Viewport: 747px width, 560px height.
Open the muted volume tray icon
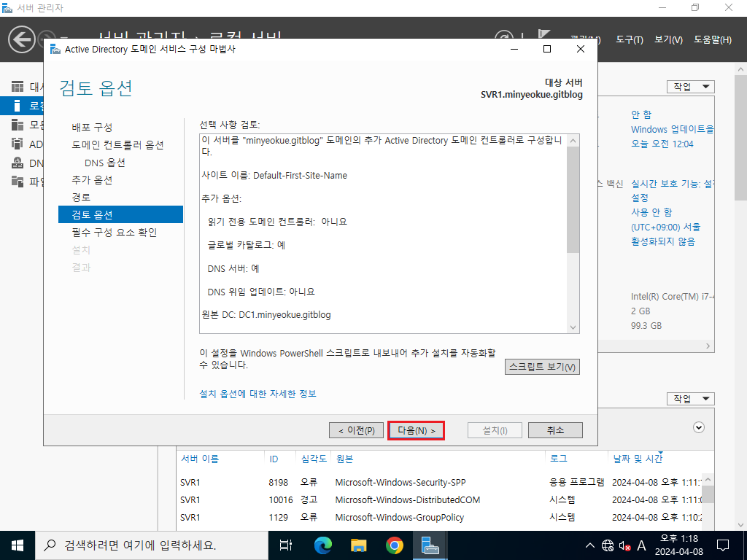pos(624,545)
